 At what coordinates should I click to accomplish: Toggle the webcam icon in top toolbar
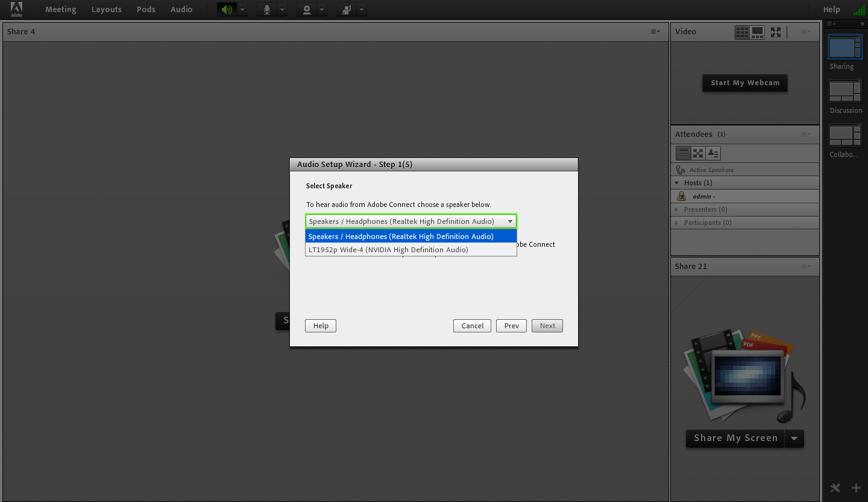[x=307, y=10]
